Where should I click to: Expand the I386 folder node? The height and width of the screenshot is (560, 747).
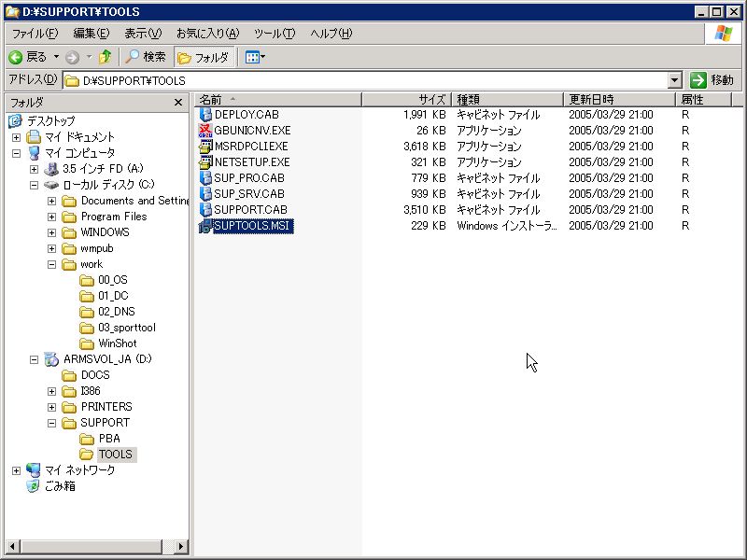tap(51, 391)
